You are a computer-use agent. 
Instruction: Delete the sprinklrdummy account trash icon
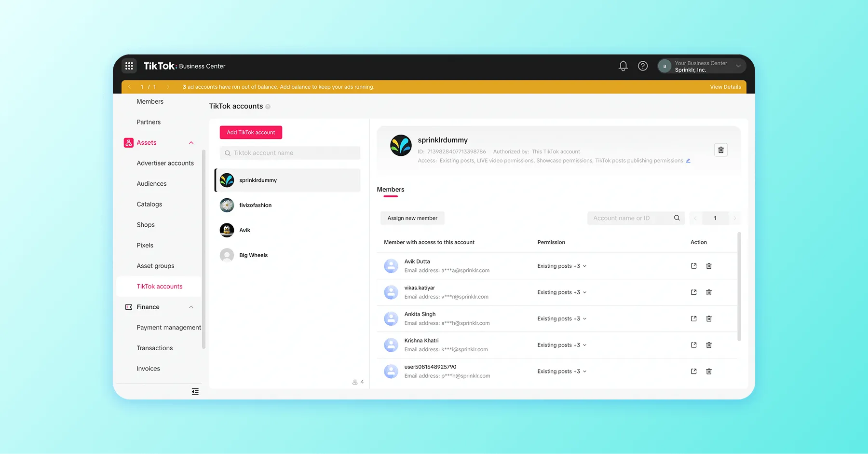click(721, 150)
